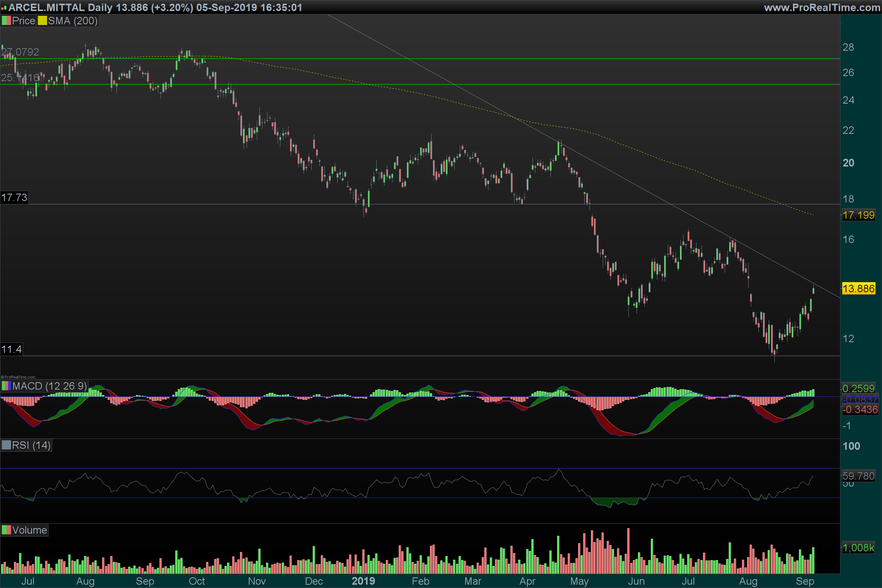The width and height of the screenshot is (882, 588).
Task: Click the yellow SMA (200) legend swatch
Action: tap(42, 21)
